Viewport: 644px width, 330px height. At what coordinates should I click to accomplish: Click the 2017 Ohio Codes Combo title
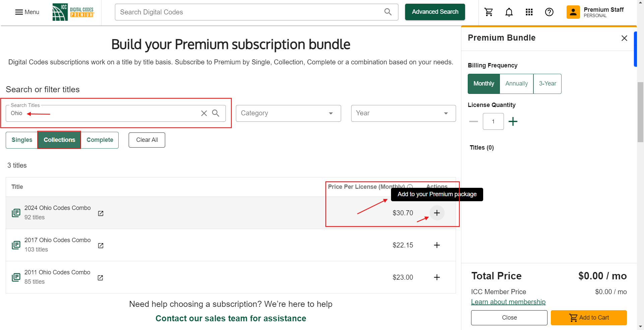click(x=58, y=240)
